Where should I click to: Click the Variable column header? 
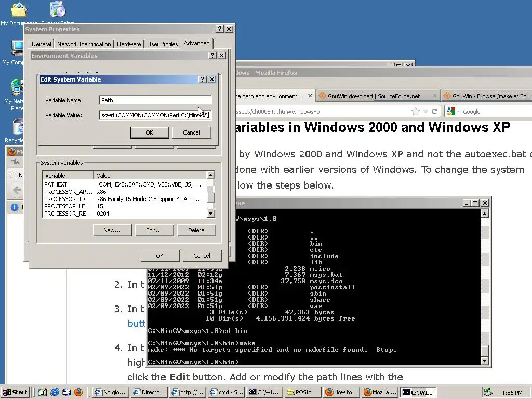68,176
